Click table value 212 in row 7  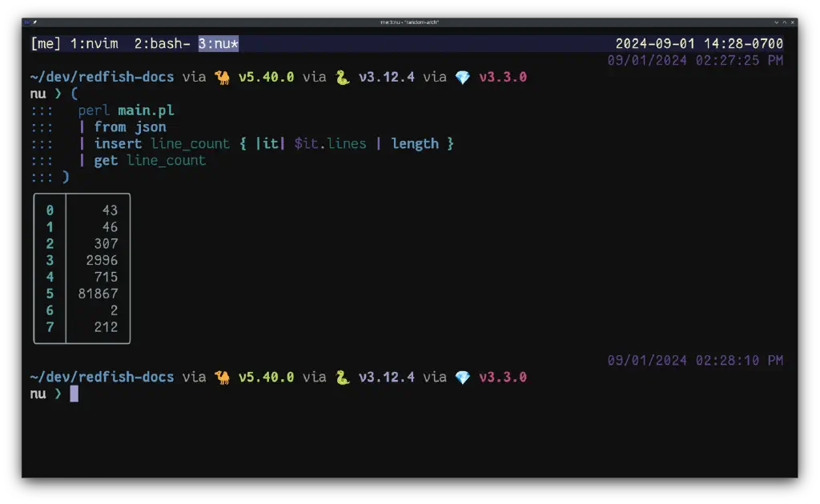[x=106, y=327]
